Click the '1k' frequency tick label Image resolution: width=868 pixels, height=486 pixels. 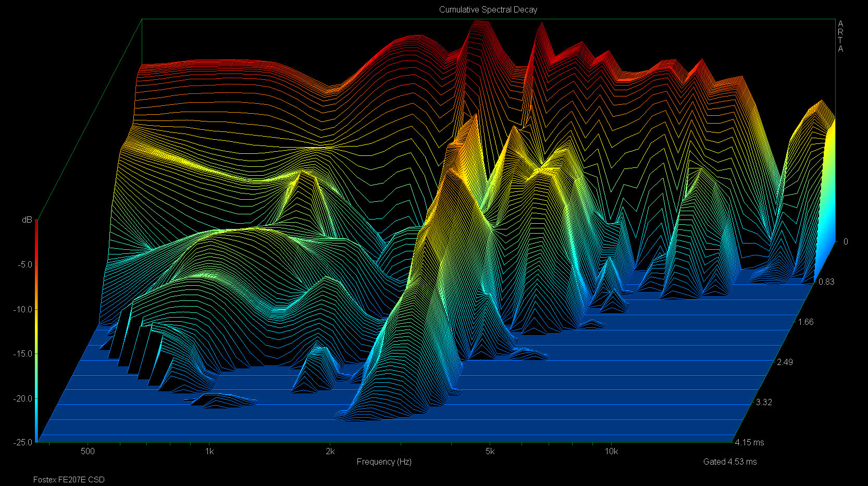point(209,451)
